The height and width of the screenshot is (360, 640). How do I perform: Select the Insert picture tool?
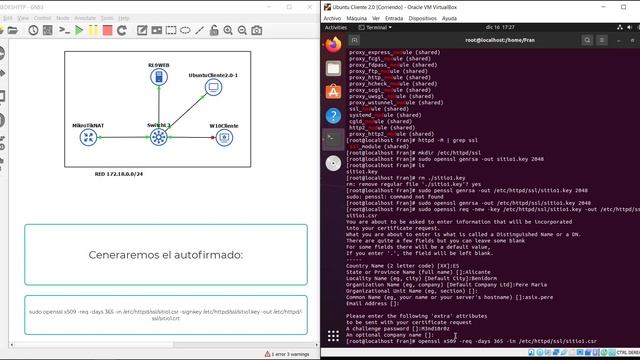click(157, 31)
